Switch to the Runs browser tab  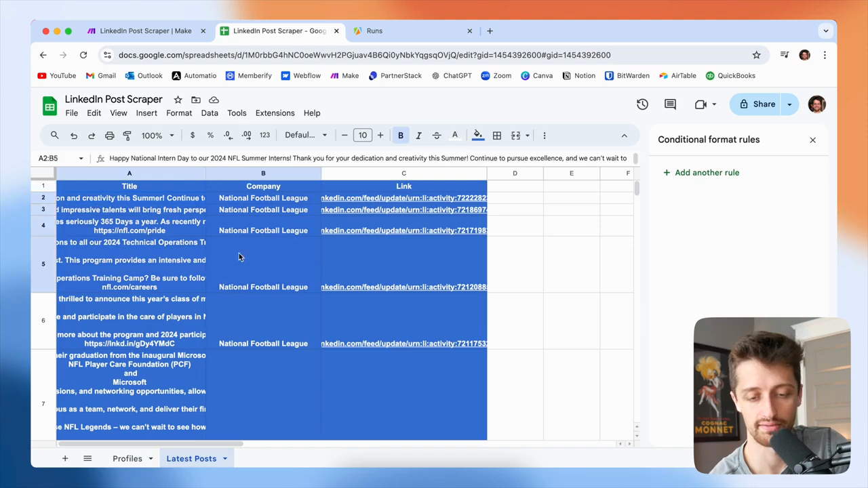click(x=413, y=31)
